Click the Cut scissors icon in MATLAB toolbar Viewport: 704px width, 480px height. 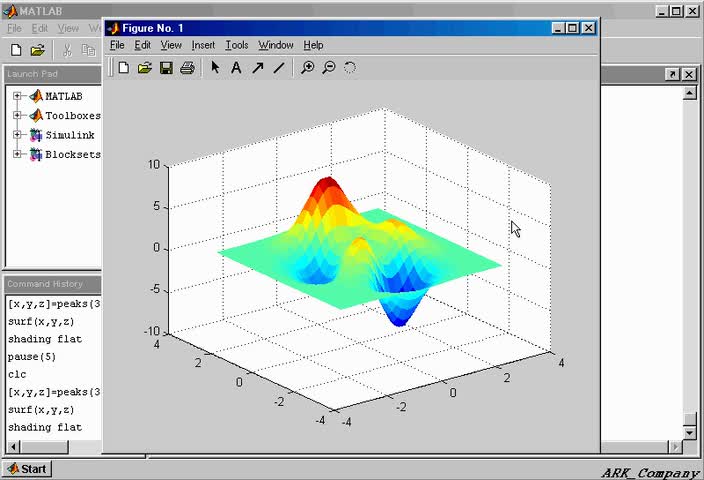coord(67,50)
